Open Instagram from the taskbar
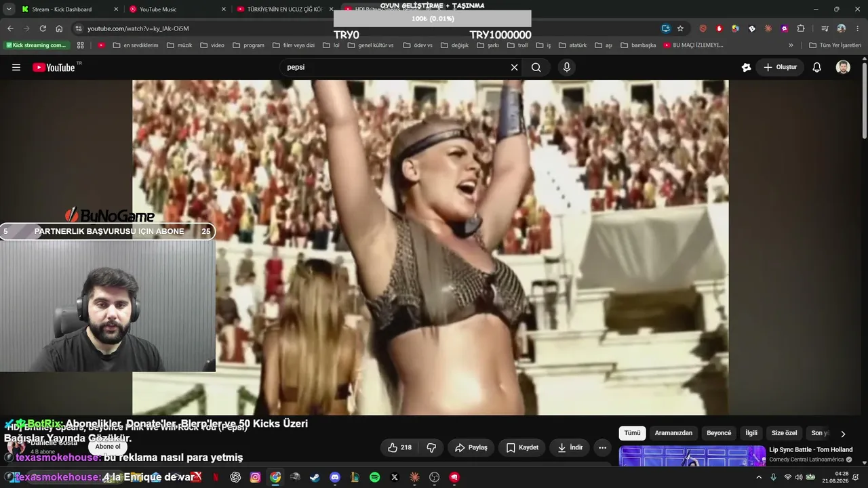The image size is (868, 488). 255,477
